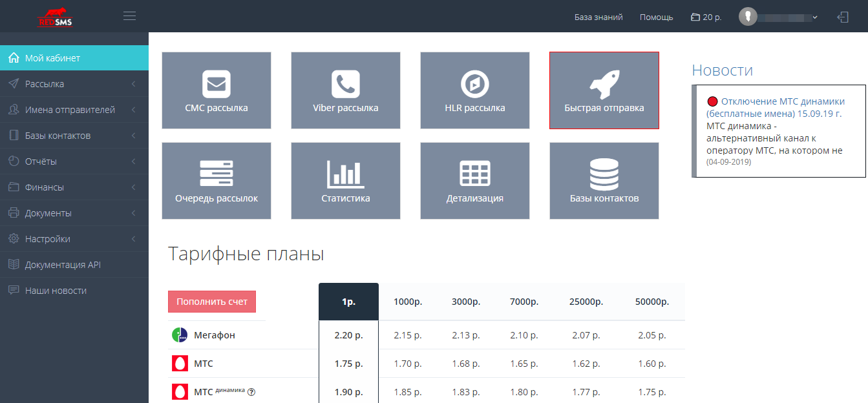Click the Документы printer icon
868x403 pixels.
coord(14,213)
